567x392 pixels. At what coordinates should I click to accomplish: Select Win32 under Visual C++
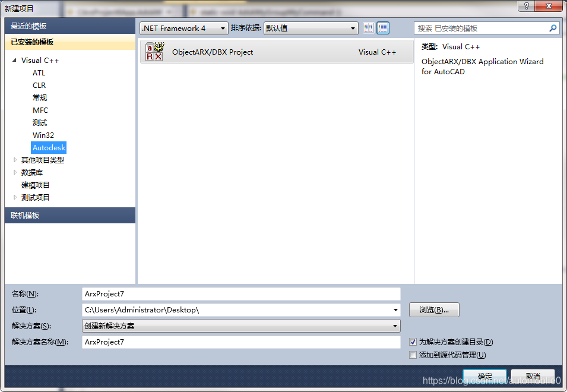pyautogui.click(x=43, y=135)
